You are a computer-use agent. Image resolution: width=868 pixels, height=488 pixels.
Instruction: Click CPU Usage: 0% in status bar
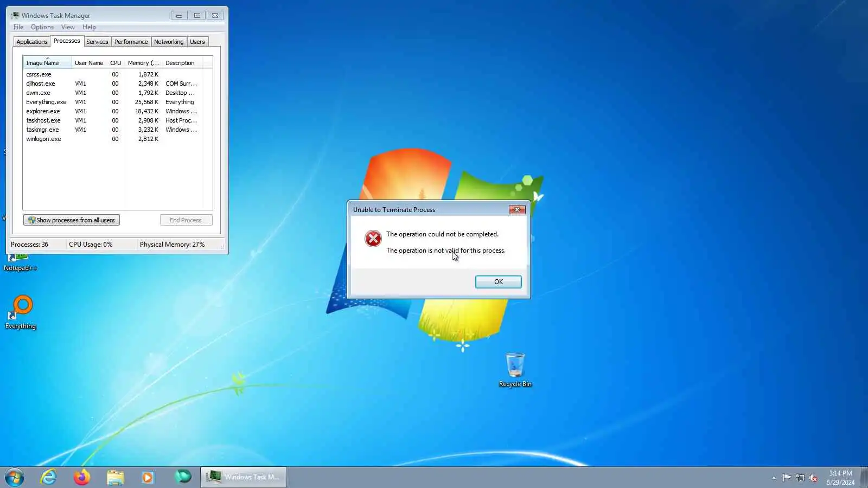pyautogui.click(x=91, y=245)
